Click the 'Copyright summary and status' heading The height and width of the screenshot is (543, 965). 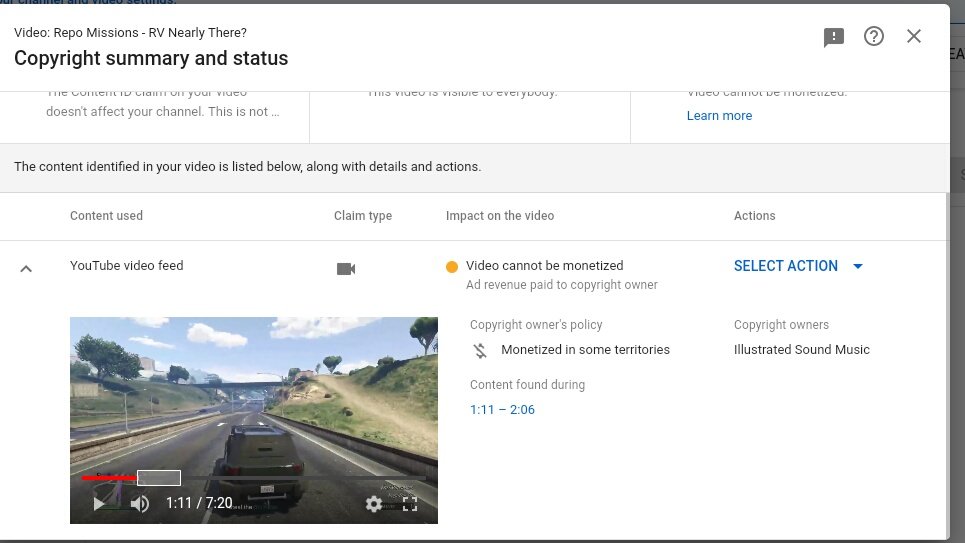151,58
